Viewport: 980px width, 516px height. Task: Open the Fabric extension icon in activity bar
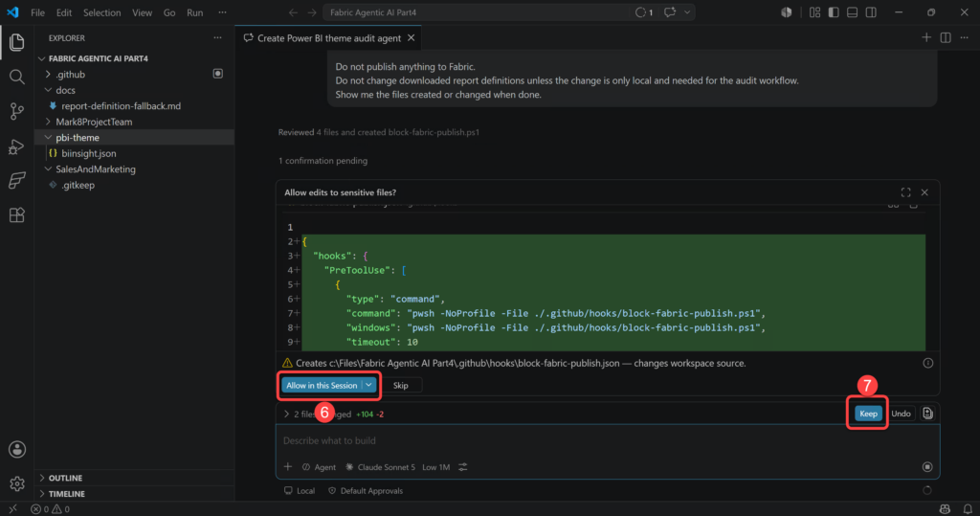(x=17, y=181)
